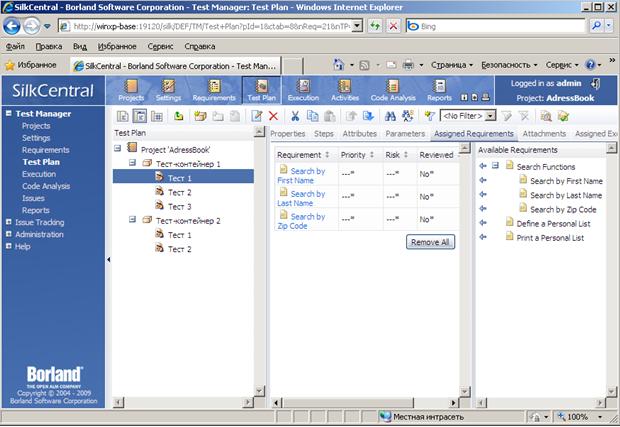Open the Projects module icon
Screen dimensions: 620x427
tap(131, 90)
